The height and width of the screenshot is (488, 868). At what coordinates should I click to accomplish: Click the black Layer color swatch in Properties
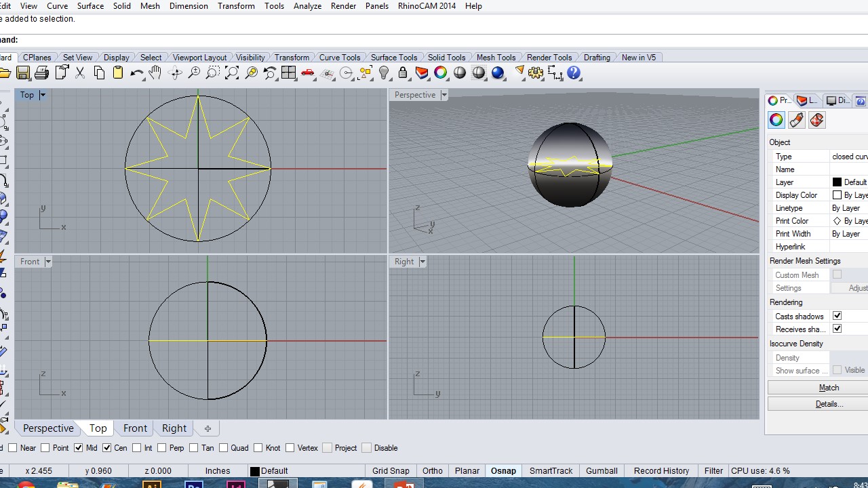click(x=837, y=182)
